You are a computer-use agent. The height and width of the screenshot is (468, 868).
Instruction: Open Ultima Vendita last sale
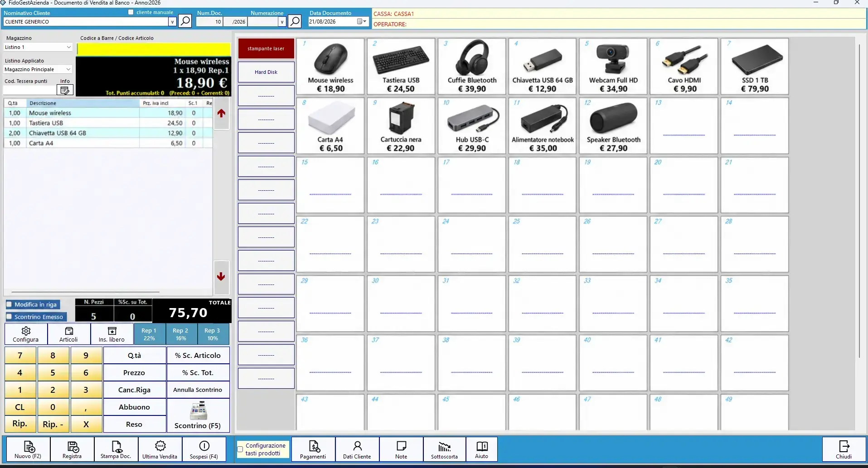tap(160, 449)
